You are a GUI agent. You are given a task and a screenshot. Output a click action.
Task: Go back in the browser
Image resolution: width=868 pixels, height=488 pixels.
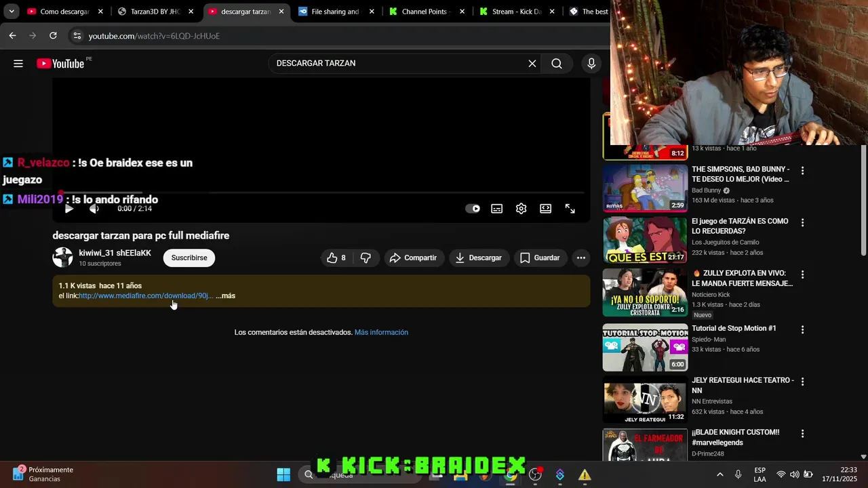pos(12,36)
